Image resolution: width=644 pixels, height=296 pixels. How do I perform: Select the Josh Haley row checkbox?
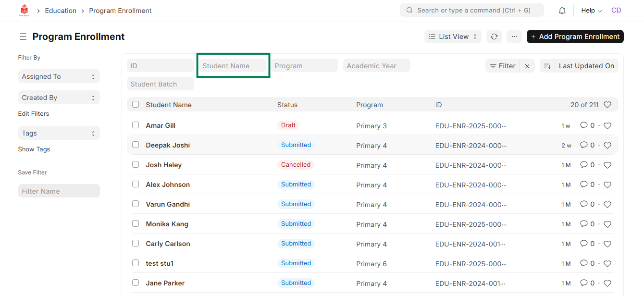click(x=136, y=165)
